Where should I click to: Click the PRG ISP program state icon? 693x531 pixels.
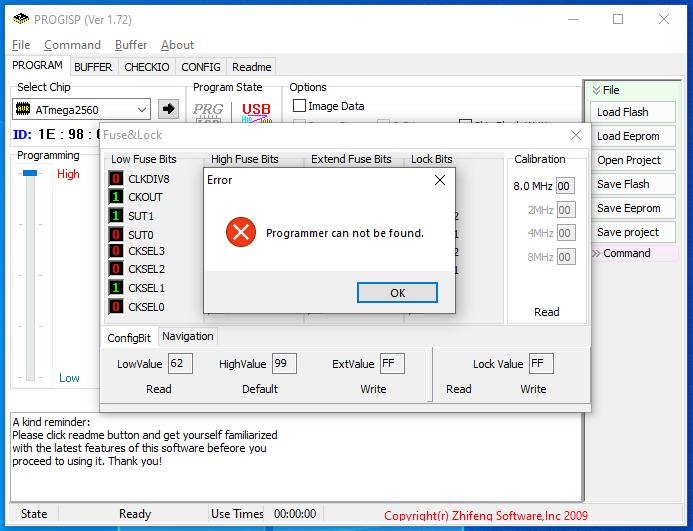[208, 112]
